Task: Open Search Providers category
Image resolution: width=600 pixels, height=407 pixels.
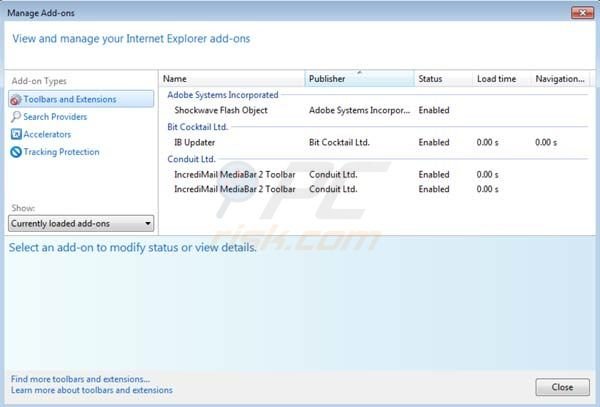Action: pos(55,117)
